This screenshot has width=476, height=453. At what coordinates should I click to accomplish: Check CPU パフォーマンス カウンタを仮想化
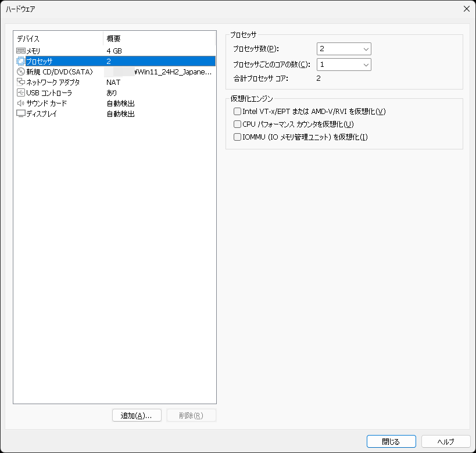[237, 124]
